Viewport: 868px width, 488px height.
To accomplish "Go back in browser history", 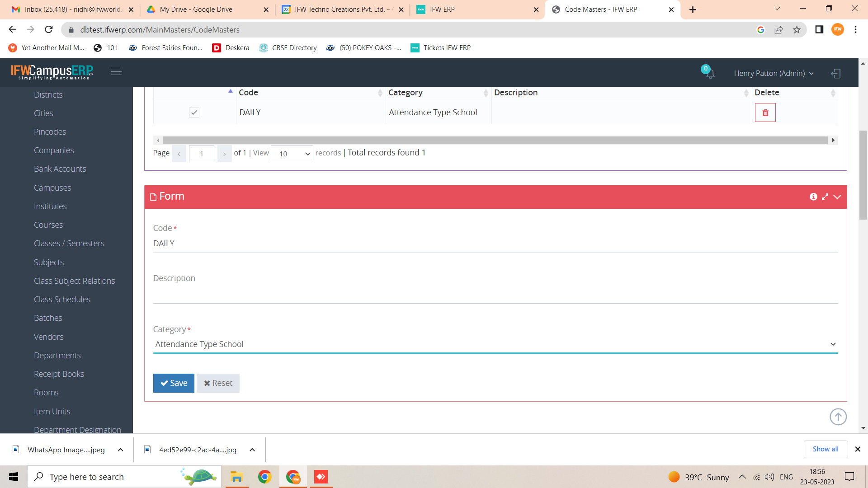I will 12,29.
